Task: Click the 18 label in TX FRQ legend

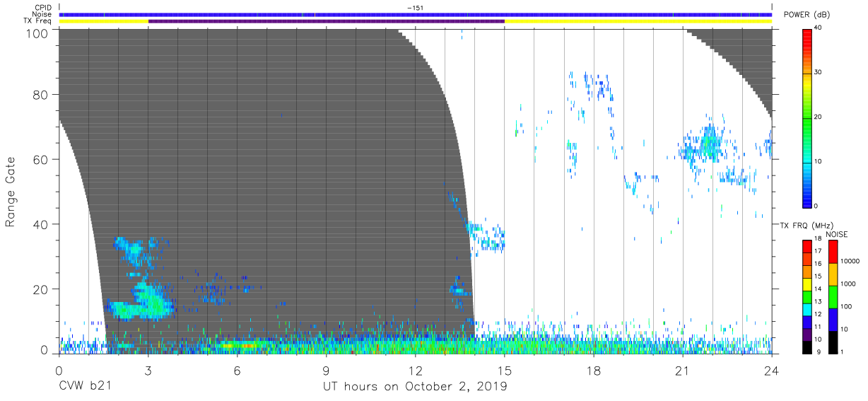Action: coord(819,240)
